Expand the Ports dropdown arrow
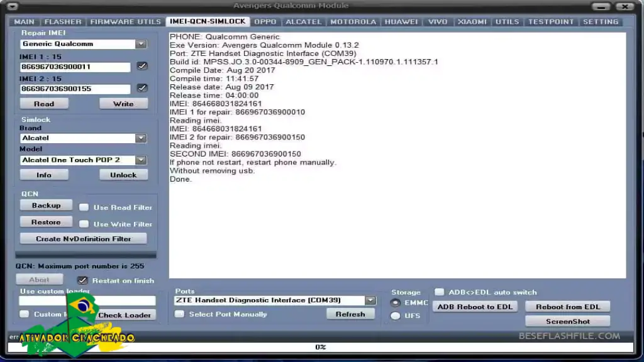Screen dimensions: 644x362 coord(370,300)
